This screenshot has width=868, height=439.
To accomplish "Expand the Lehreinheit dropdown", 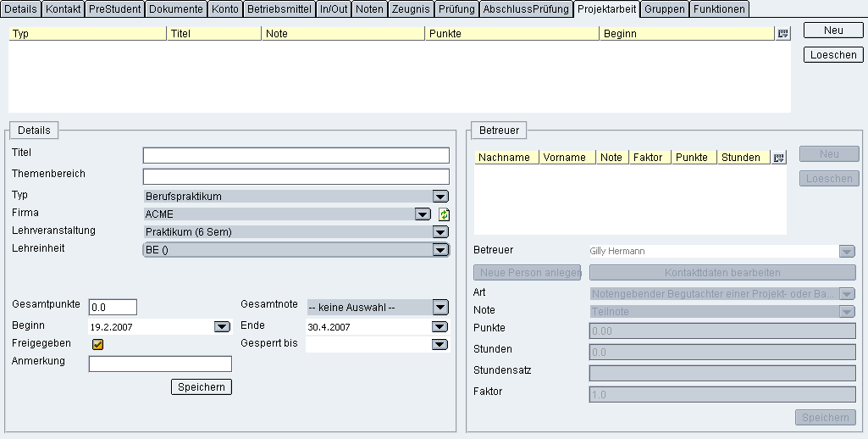I will point(440,250).
